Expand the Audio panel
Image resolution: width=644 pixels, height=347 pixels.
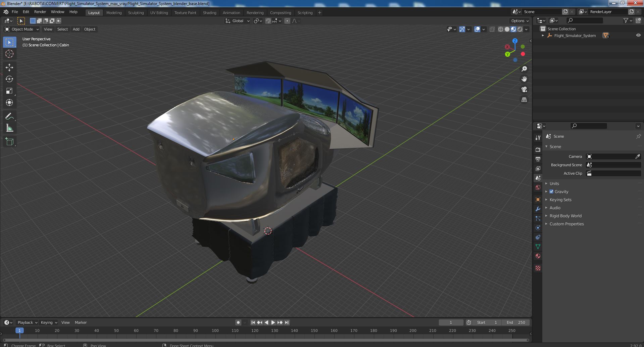click(555, 208)
